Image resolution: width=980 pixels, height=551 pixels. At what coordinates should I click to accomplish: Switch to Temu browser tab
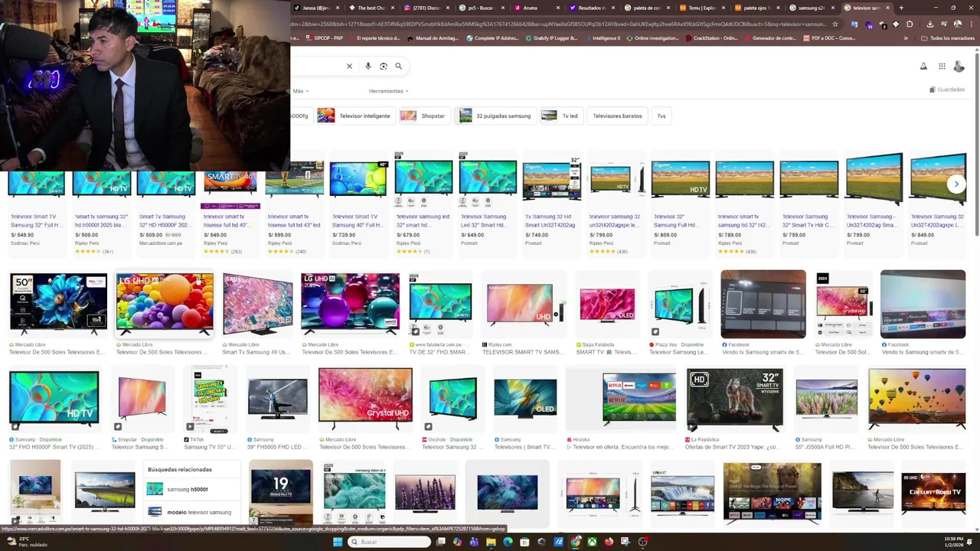point(704,8)
